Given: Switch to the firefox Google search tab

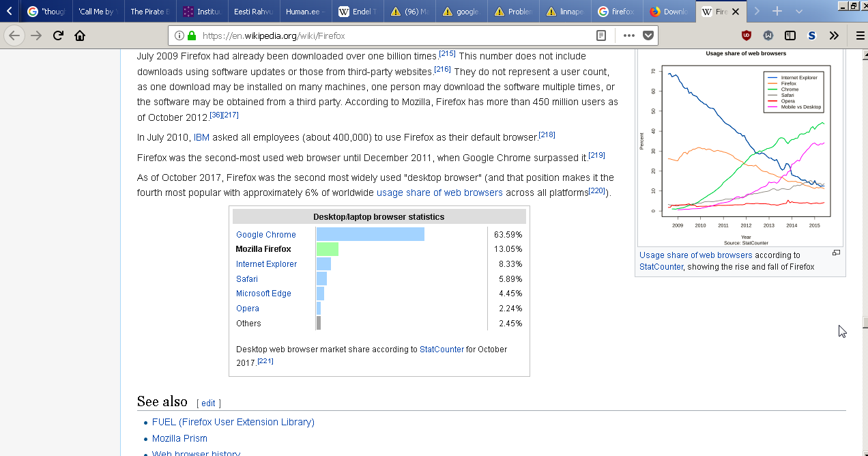Looking at the screenshot, I should (x=617, y=12).
